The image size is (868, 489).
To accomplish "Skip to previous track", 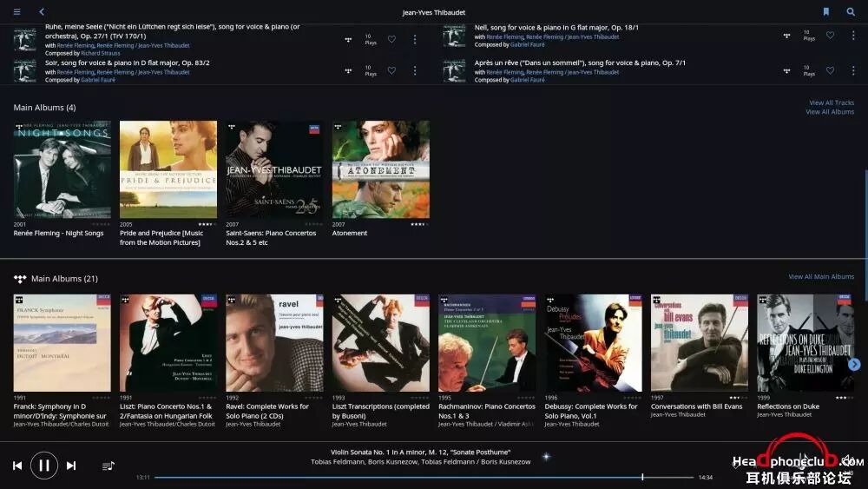I will point(17,466).
